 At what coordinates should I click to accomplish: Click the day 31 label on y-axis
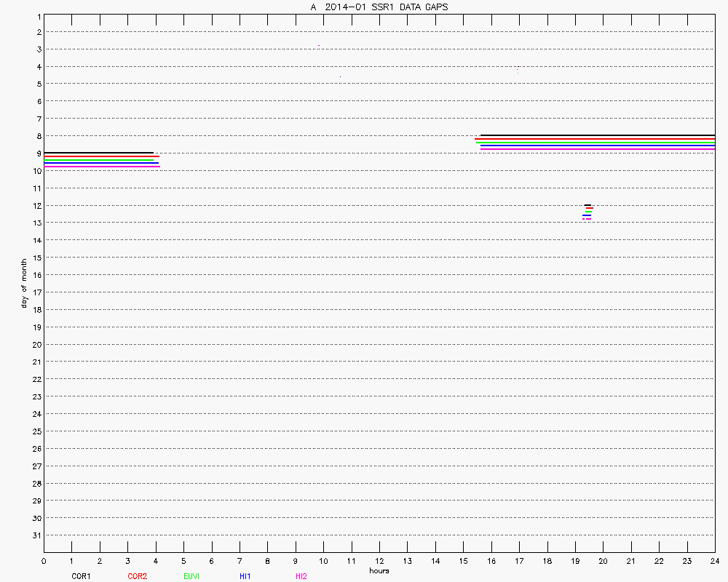36,535
